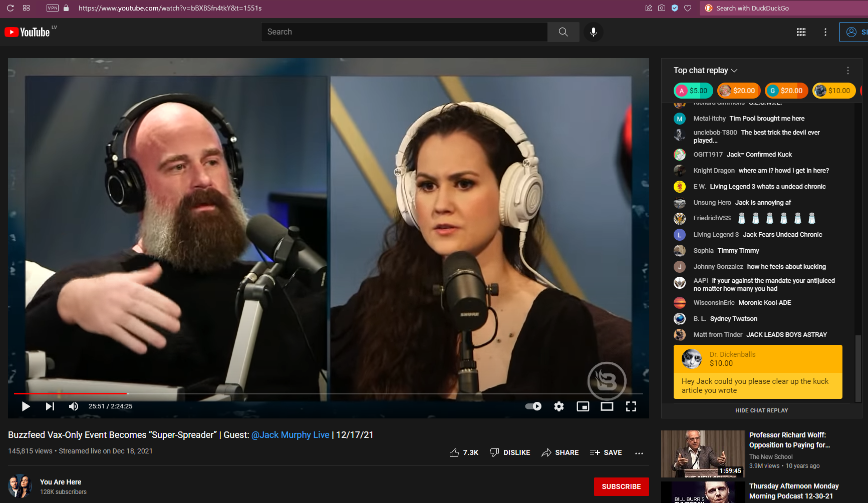Image resolution: width=868 pixels, height=503 pixels.
Task: Open more actions ellipsis under video
Action: coord(639,453)
